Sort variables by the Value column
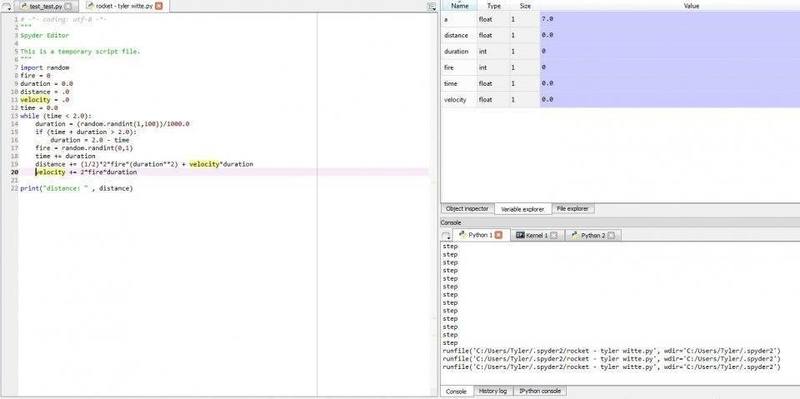The width and height of the screenshot is (800, 399). click(x=691, y=6)
